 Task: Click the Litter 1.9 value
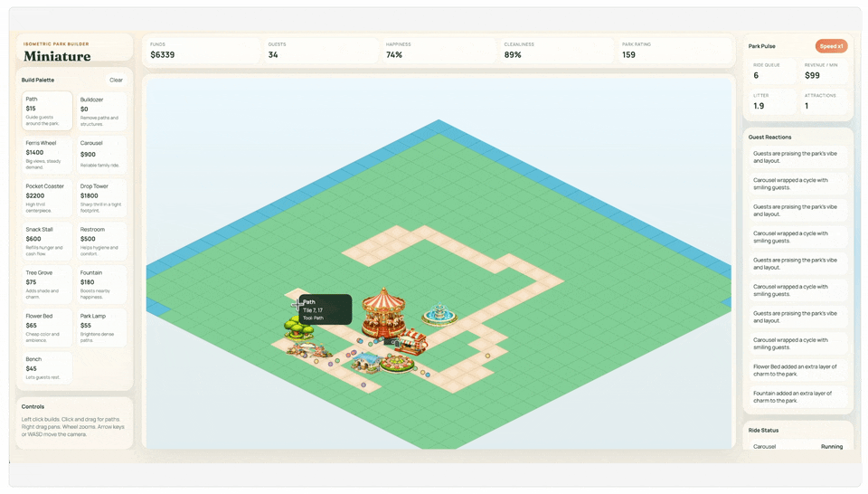[772, 102]
